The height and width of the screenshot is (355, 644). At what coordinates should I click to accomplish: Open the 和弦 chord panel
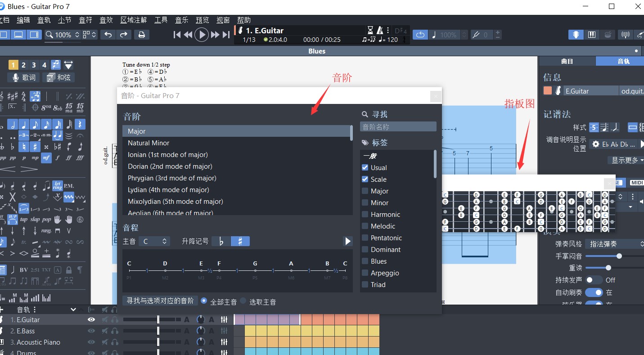pos(59,77)
